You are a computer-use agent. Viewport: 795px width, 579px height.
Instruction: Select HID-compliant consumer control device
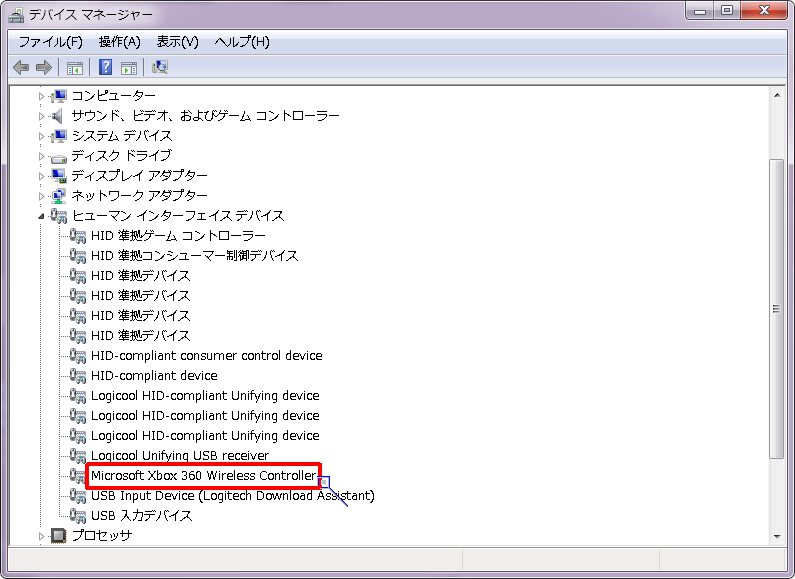(x=206, y=355)
